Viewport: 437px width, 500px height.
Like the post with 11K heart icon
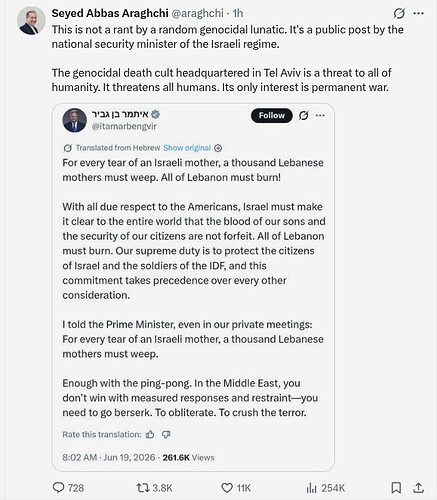pyautogui.click(x=227, y=488)
